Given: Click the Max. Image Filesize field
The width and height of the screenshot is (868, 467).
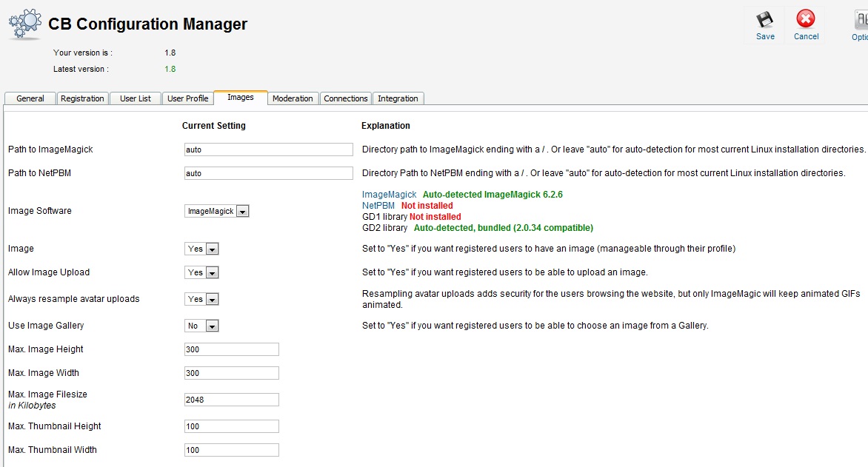Looking at the screenshot, I should click(231, 400).
